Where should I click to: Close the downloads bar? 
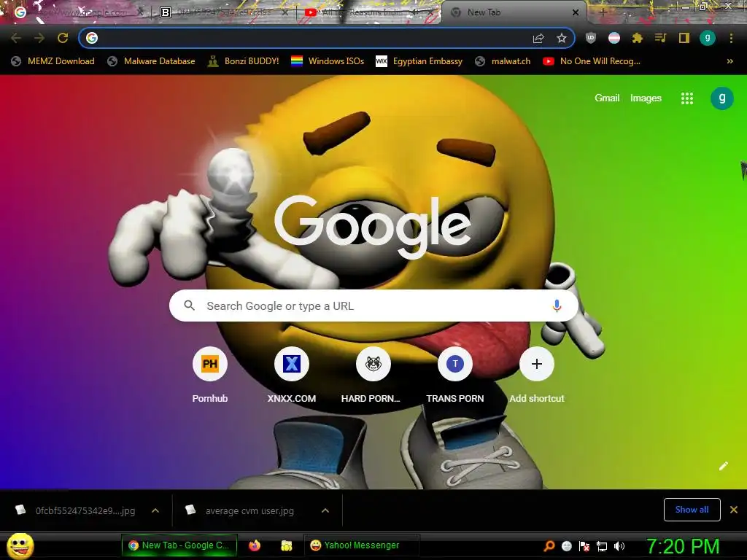click(x=734, y=510)
